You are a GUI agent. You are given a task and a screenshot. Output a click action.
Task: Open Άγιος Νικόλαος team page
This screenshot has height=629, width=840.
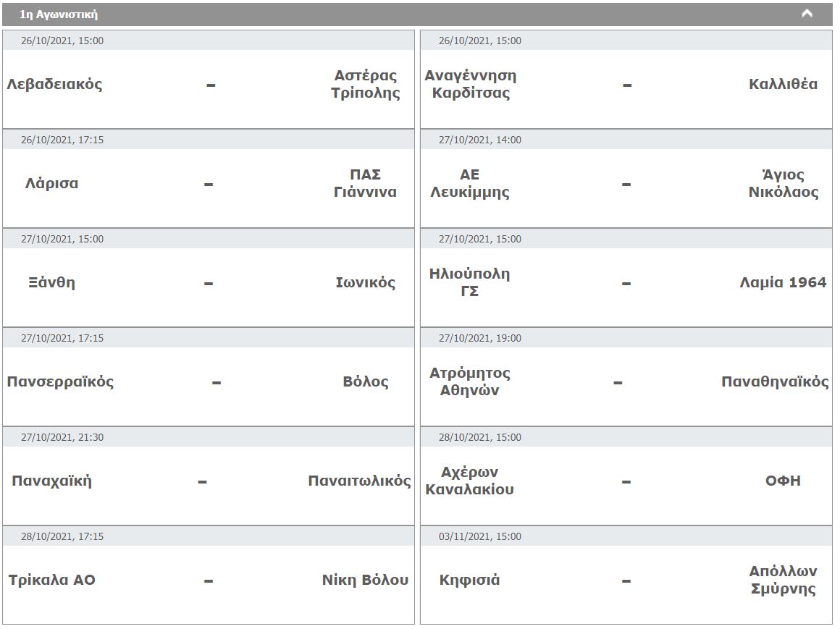(784, 183)
